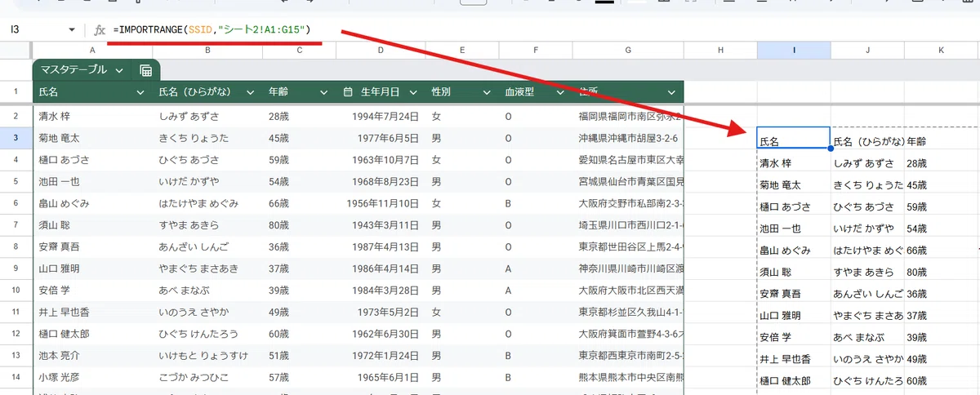Select row 10 header
The height and width of the screenshot is (395, 980).
16,290
